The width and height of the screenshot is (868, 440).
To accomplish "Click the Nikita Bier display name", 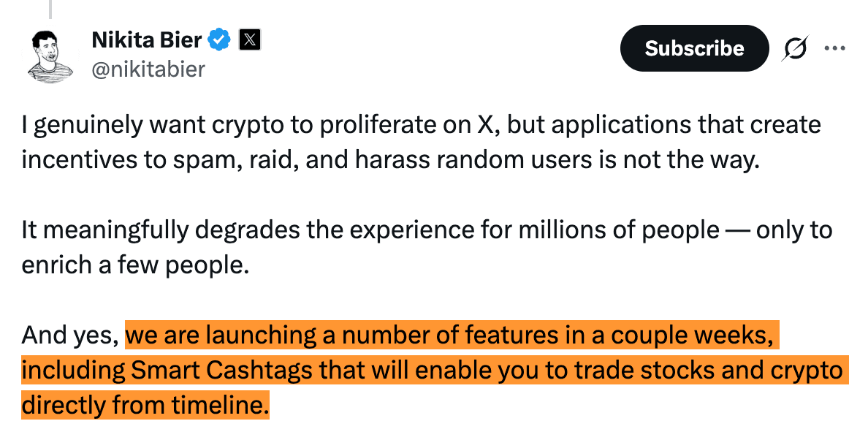I will tap(147, 41).
